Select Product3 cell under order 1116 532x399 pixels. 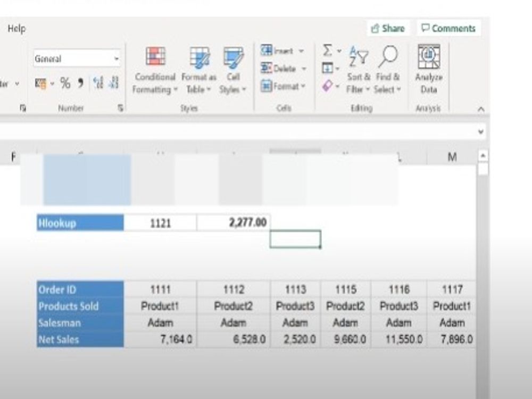(399, 306)
